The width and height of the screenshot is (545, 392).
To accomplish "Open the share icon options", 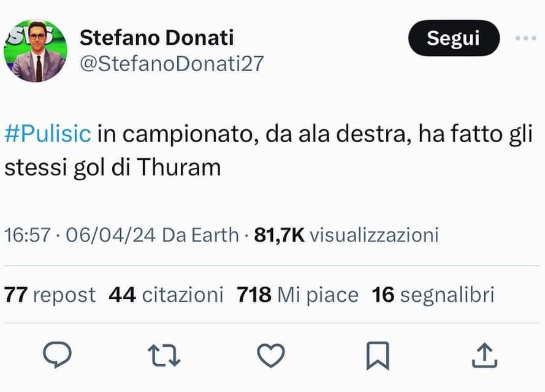I will tap(484, 355).
